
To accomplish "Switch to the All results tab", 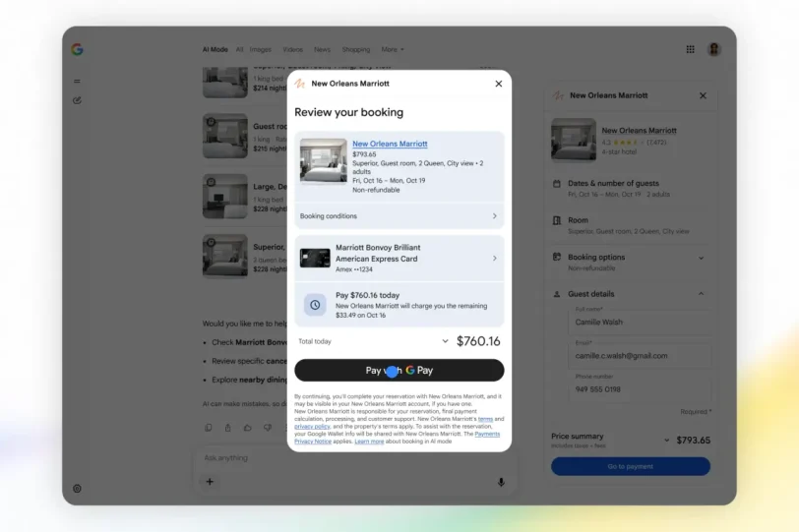I will pyautogui.click(x=239, y=49).
